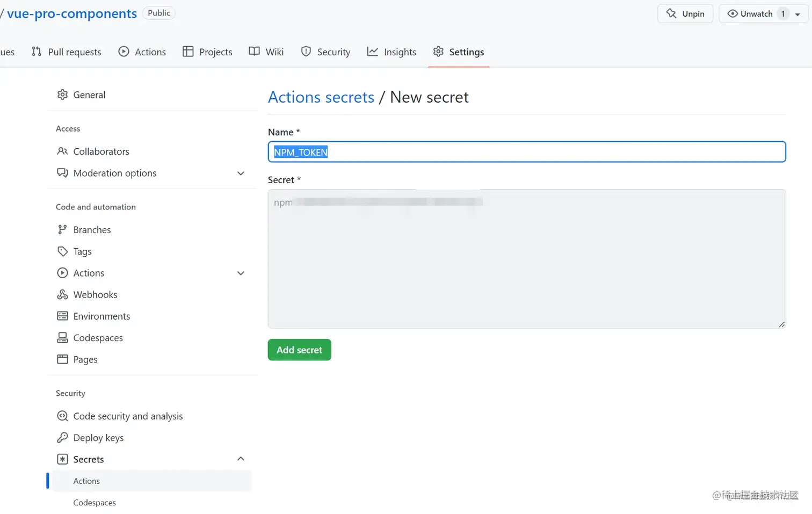Open the Pull requests tab
The height and width of the screenshot is (514, 812).
coord(66,52)
